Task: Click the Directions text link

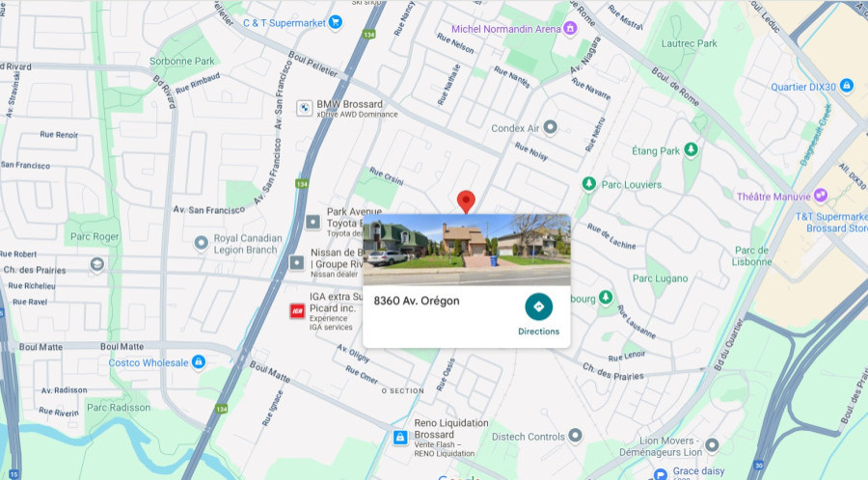Action: point(538,332)
